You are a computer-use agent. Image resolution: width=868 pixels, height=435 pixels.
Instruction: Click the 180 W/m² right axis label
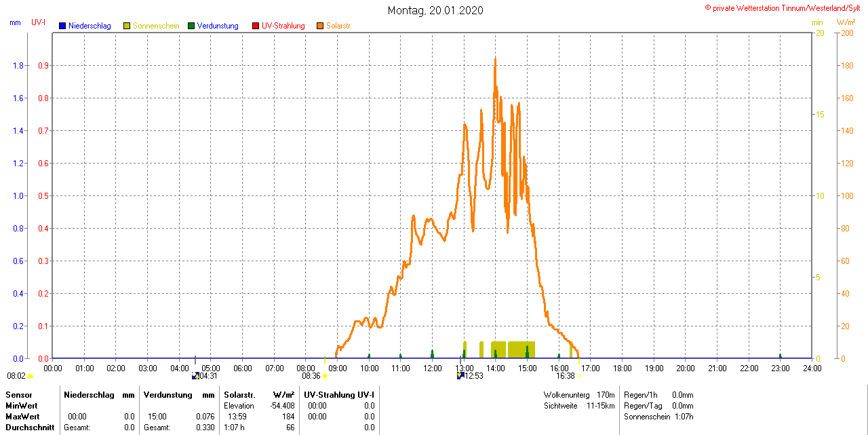[847, 66]
